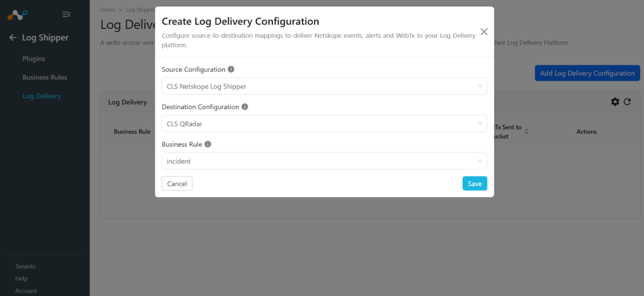The image size is (644, 296).
Task: Close the Create Log Delivery dialog
Action: point(484,31)
